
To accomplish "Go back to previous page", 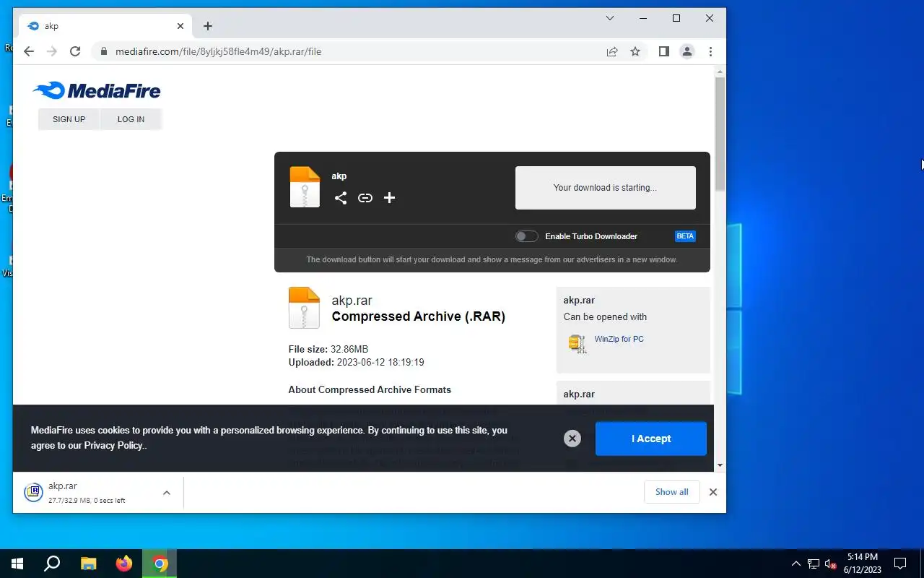I will tap(28, 51).
